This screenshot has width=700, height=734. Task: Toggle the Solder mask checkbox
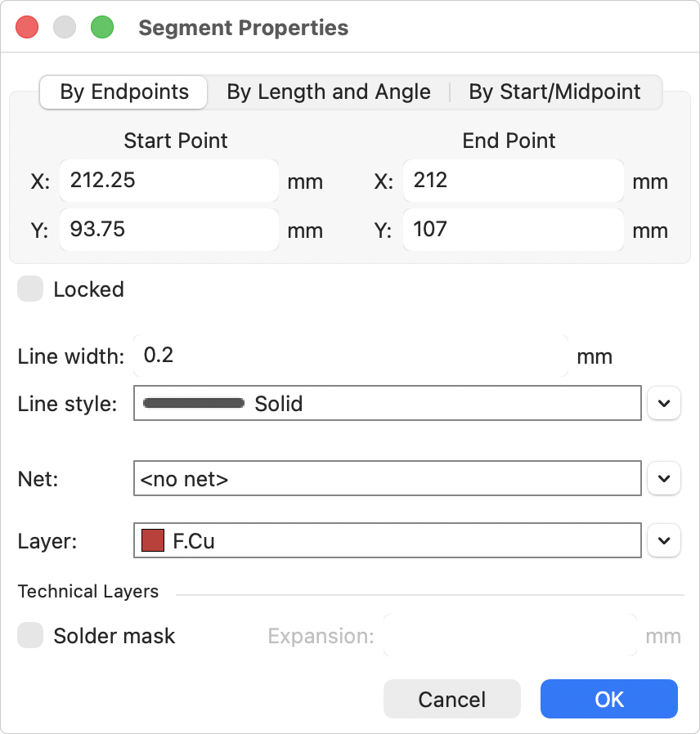click(30, 635)
